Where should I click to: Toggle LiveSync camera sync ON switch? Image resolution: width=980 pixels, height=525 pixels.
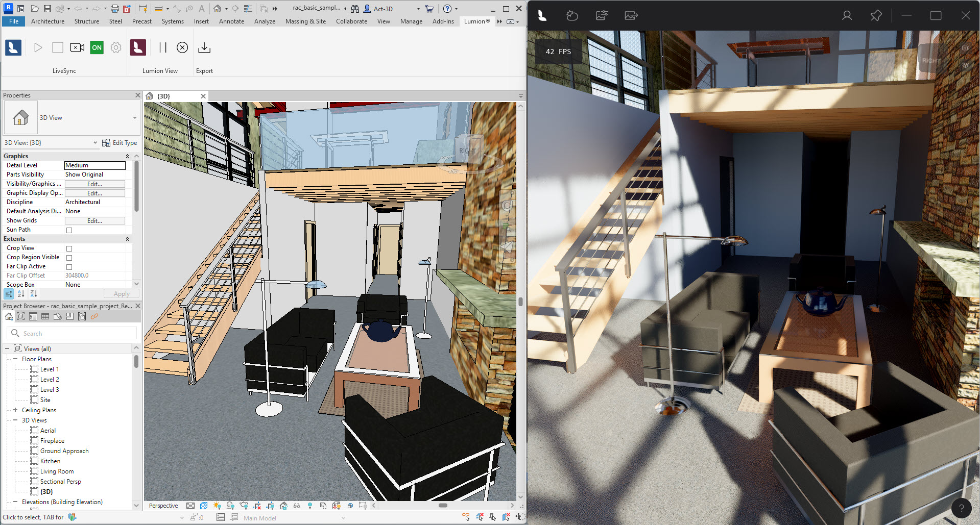pyautogui.click(x=97, y=47)
